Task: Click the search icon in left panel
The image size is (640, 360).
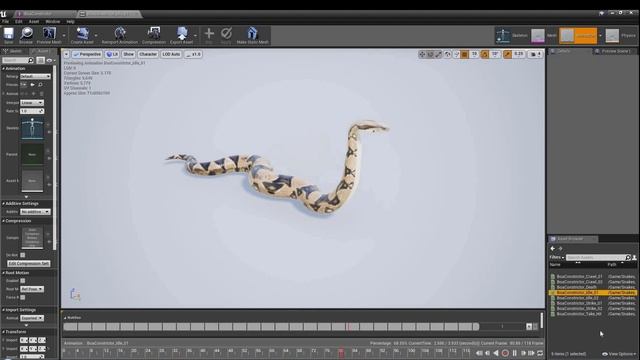Action: pyautogui.click(x=31, y=60)
